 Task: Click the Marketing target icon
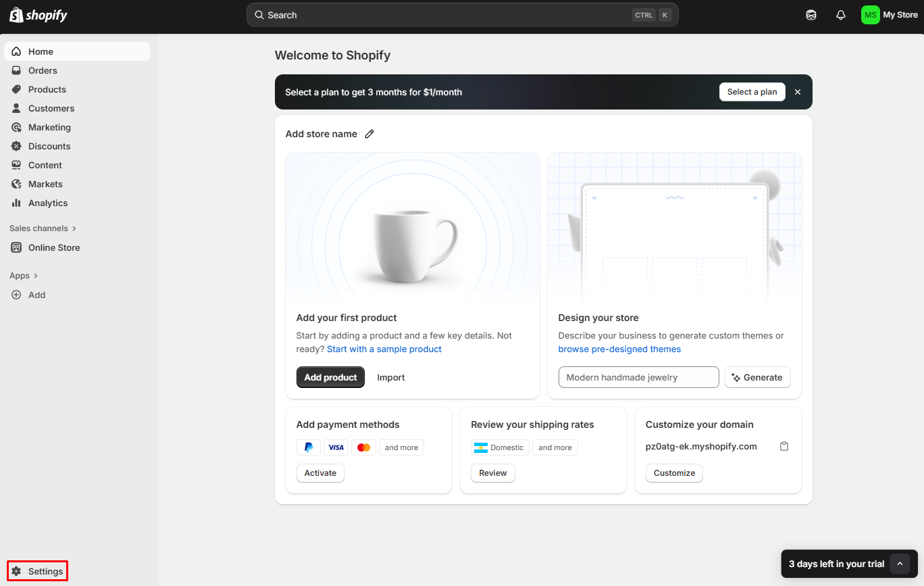click(16, 127)
